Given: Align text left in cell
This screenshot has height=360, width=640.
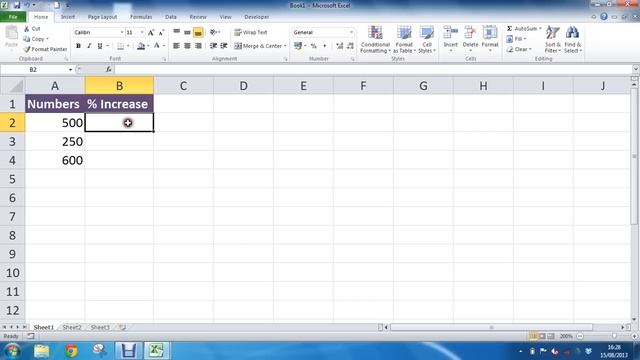Looking at the screenshot, I should (176, 46).
